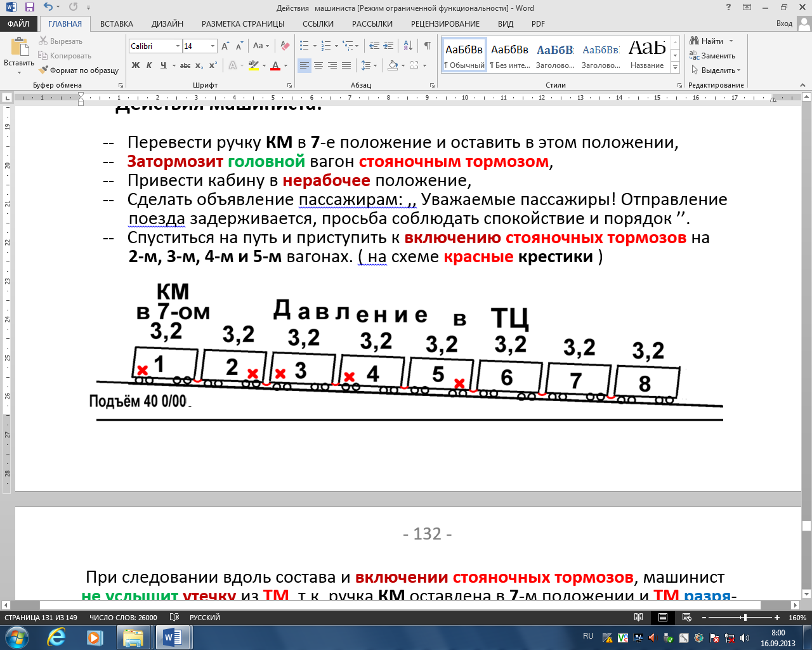Image resolution: width=812 pixels, height=650 pixels.
Task: Switch to the РЕЦЕНЗИРОВАНИЕ tab
Action: (445, 24)
